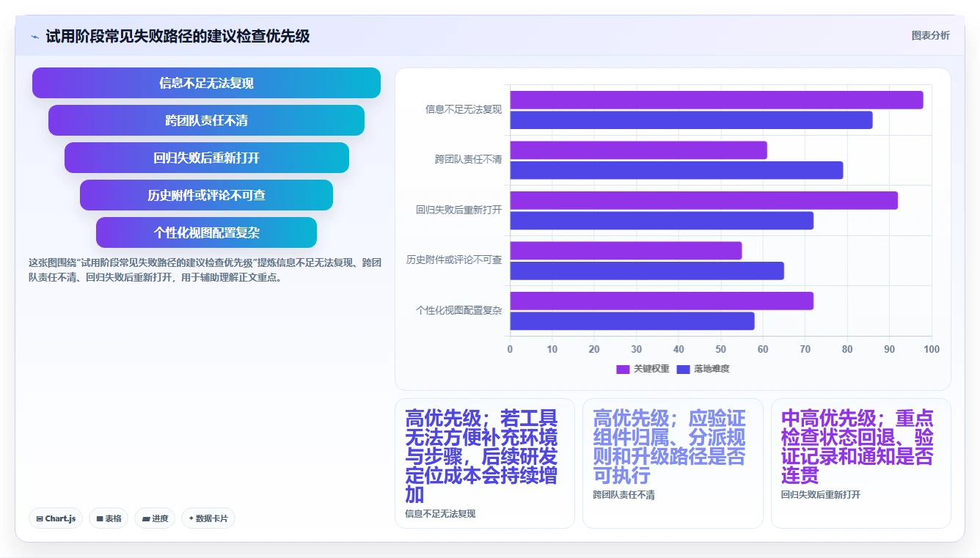Click the 跨团队责任不清 y-axis label

coord(468,159)
